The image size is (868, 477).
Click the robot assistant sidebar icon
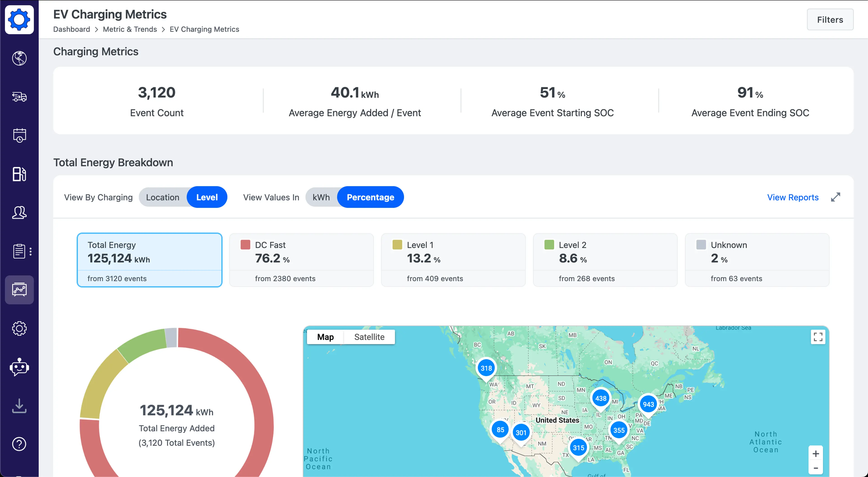19,367
